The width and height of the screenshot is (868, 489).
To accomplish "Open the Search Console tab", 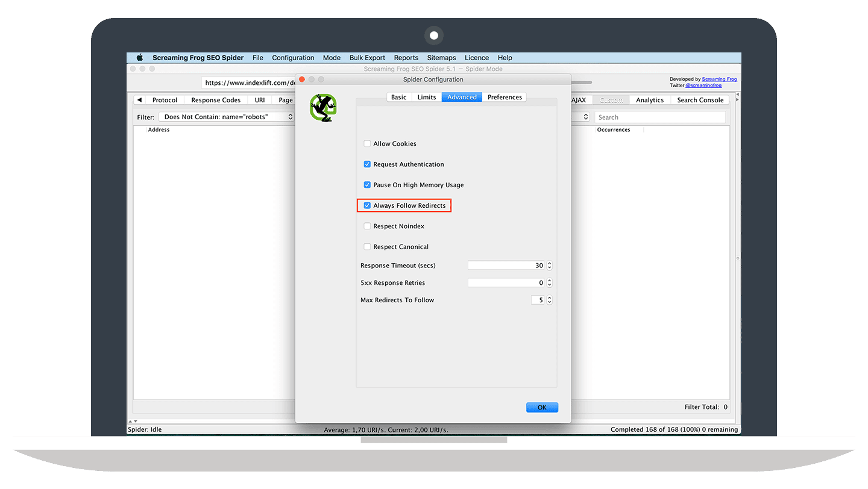I will [x=700, y=100].
